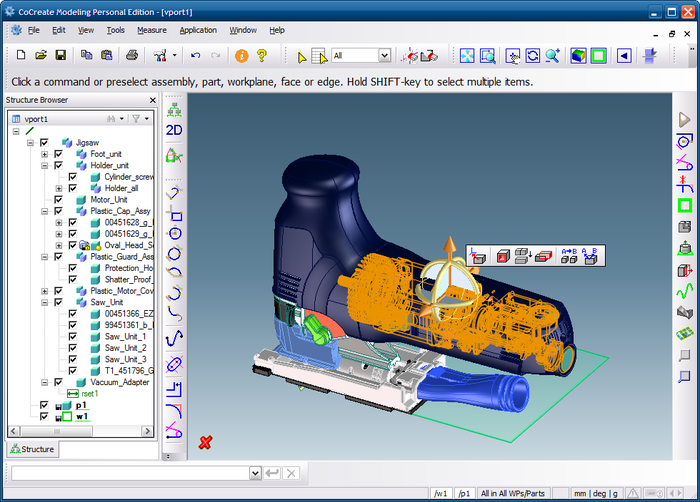Viewport: 700px width, 502px height.
Task: Click the Copy icon in the toolbar
Action: click(x=86, y=55)
